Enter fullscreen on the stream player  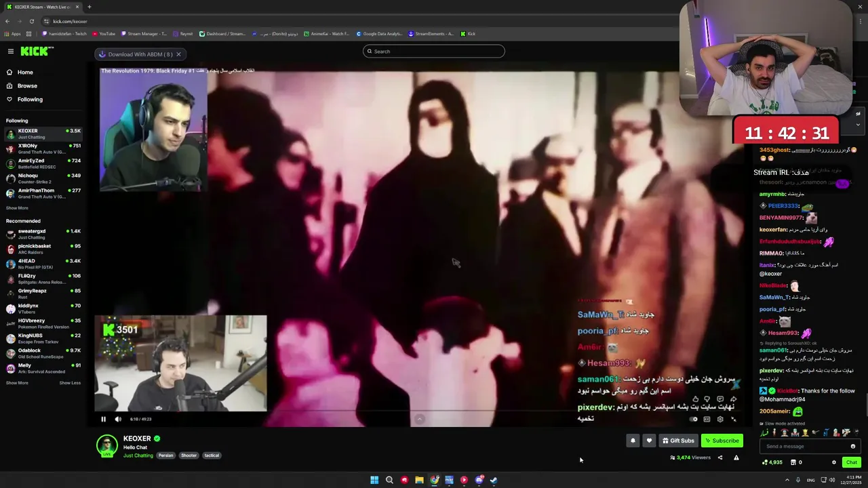pyautogui.click(x=734, y=419)
